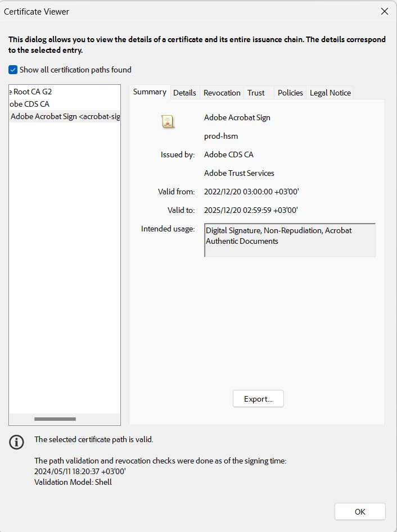Image resolution: width=397 pixels, height=532 pixels.
Task: Click the prod-hsm text
Action: [x=221, y=136]
